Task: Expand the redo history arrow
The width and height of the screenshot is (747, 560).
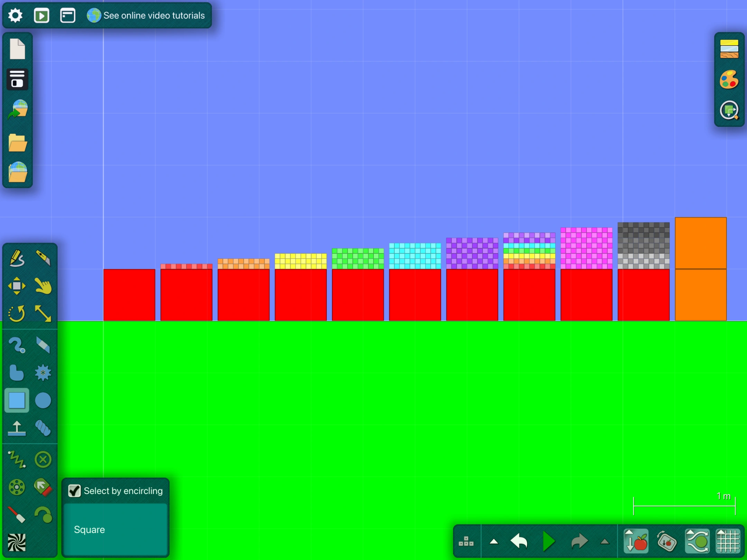Action: 605,542
